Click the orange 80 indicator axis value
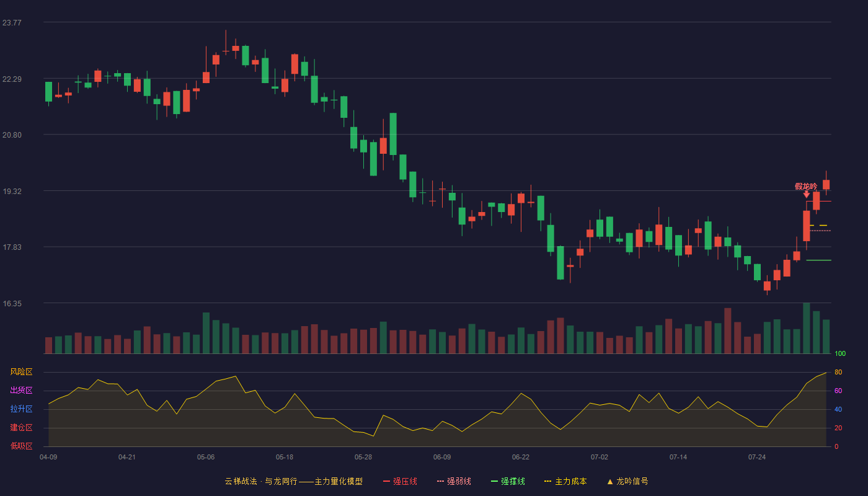868x496 pixels. pyautogui.click(x=838, y=372)
